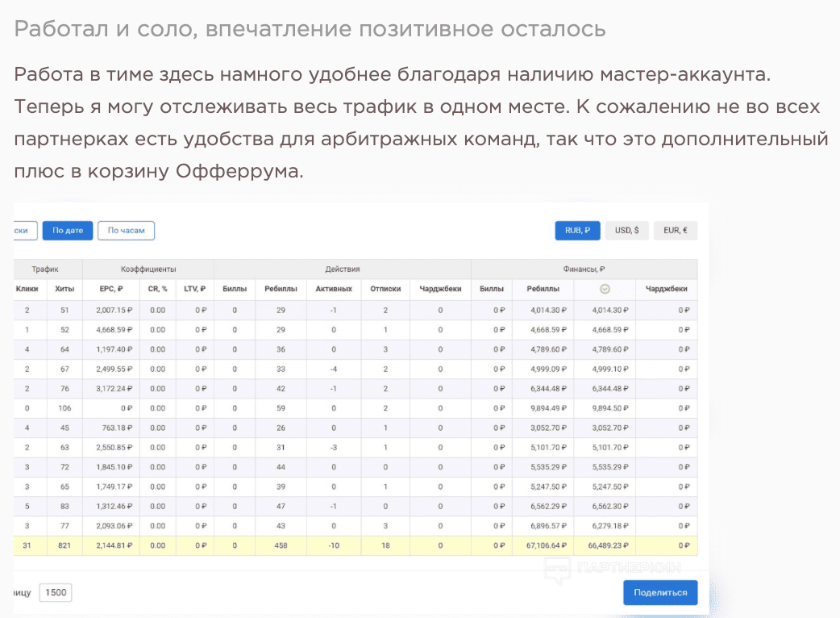Select the По дате view
Viewport: 840px width, 618px height.
[x=67, y=230]
